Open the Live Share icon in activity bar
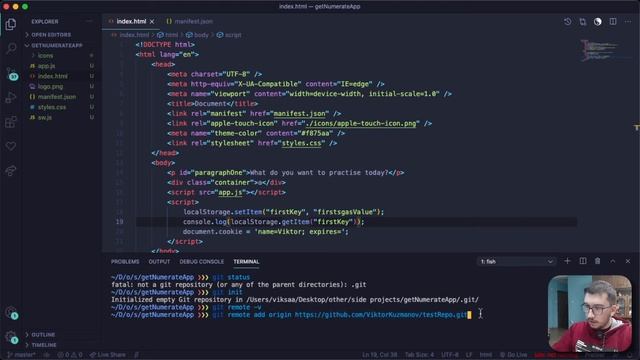 pos(11,170)
